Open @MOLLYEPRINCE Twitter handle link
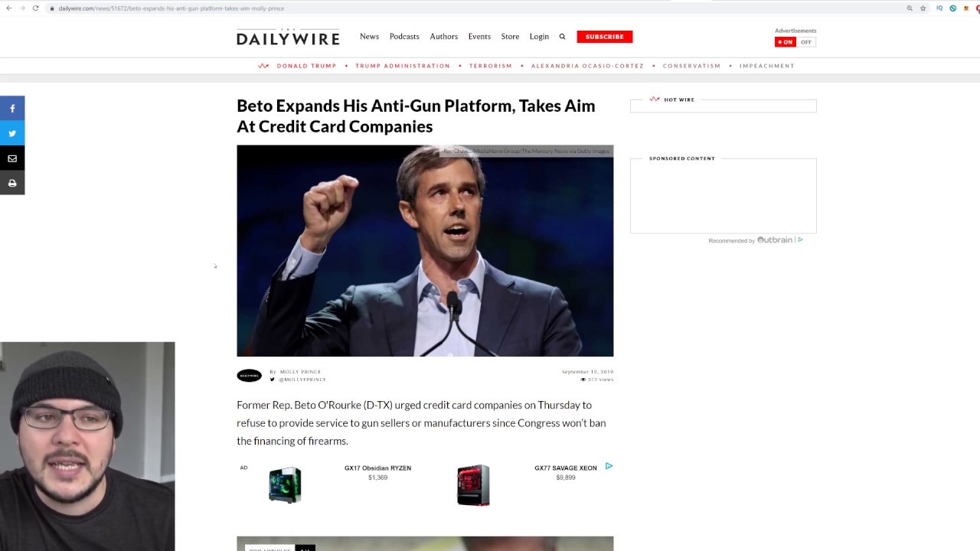980x551 pixels. tap(302, 380)
